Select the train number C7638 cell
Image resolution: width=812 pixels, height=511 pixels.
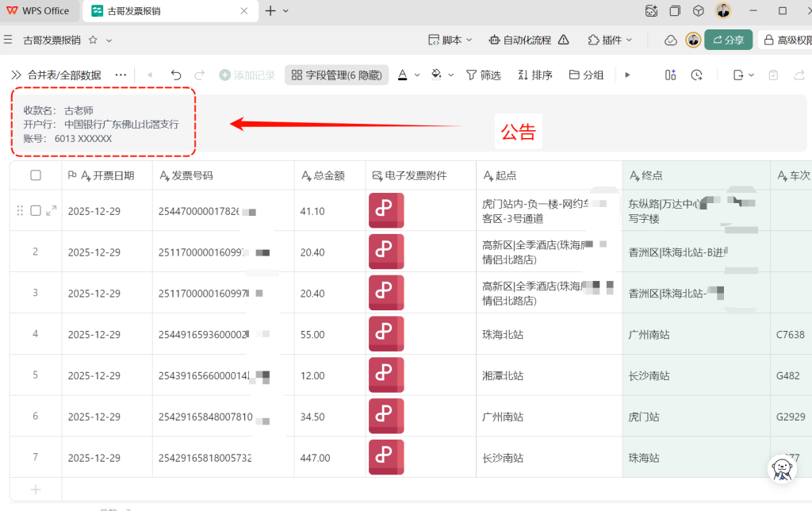click(791, 334)
